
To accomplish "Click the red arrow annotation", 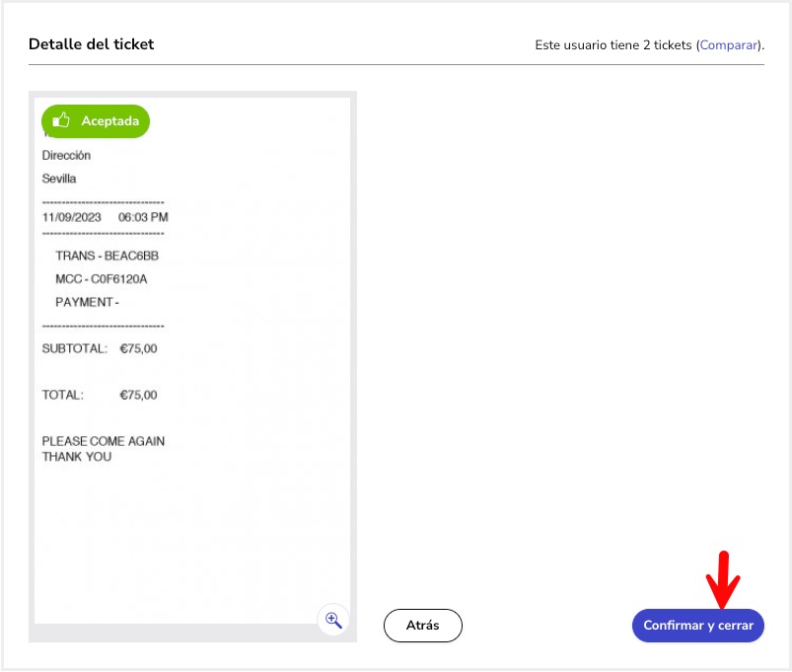I will (725, 579).
